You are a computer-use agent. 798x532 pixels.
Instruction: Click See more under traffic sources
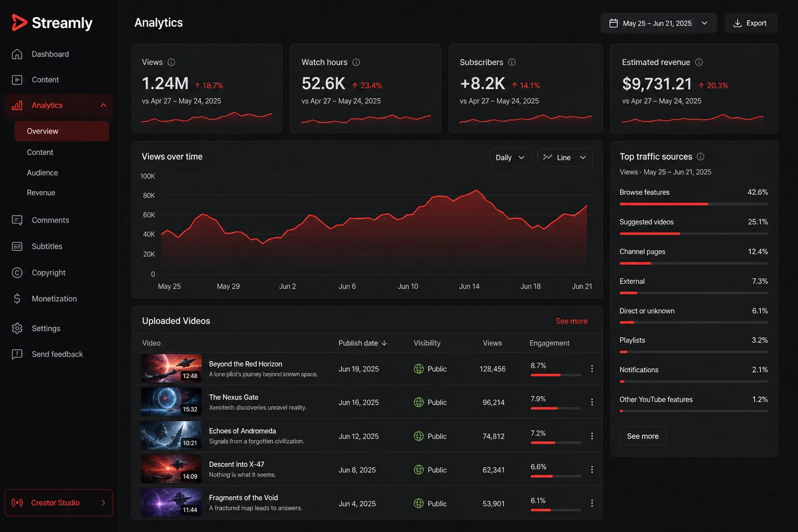point(643,436)
